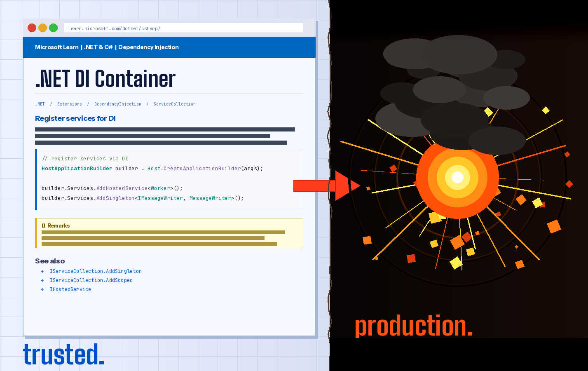Click the red close window dot

tap(32, 28)
